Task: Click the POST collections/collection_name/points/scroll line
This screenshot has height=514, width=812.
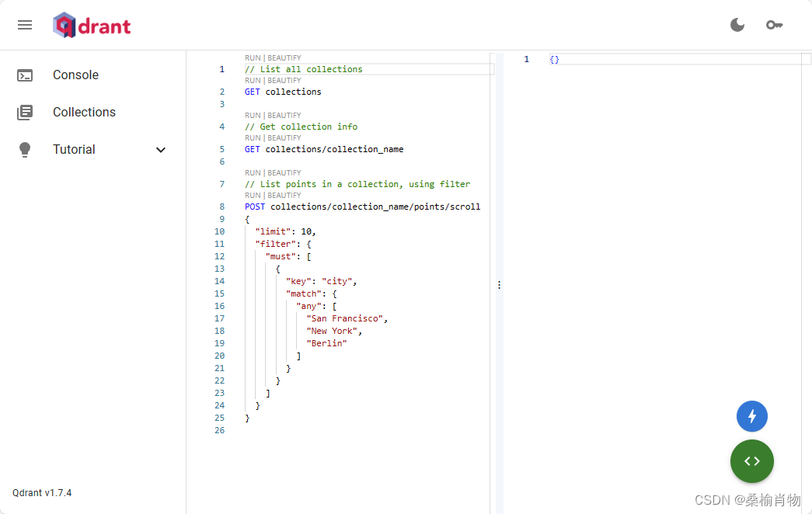Action: (363, 207)
